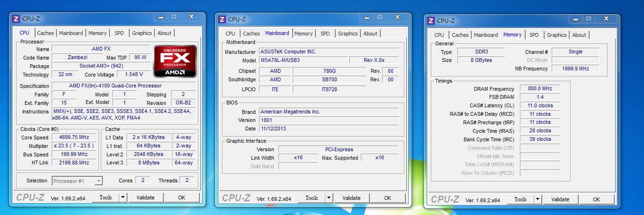
Task: Expand the Tools arrow in the CPU window
Action: [x=123, y=198]
